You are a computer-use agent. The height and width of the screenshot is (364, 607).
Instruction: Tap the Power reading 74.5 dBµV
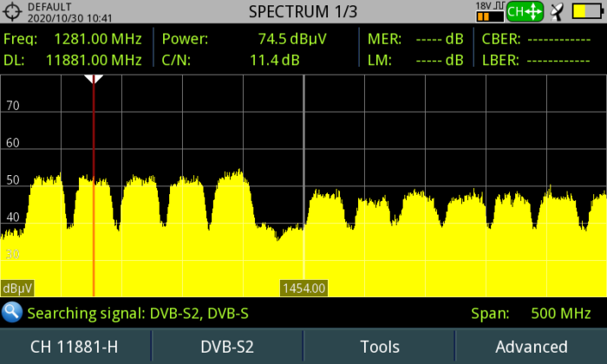pyautogui.click(x=292, y=39)
